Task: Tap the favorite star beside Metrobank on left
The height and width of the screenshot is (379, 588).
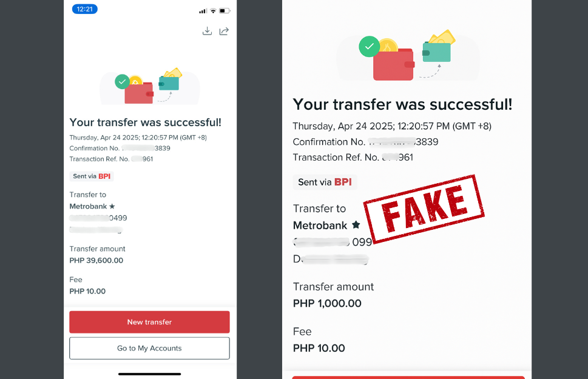Action: [112, 206]
